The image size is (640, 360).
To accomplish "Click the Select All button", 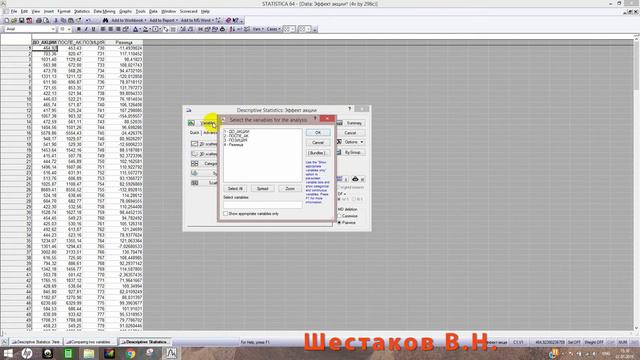I will pos(235,189).
